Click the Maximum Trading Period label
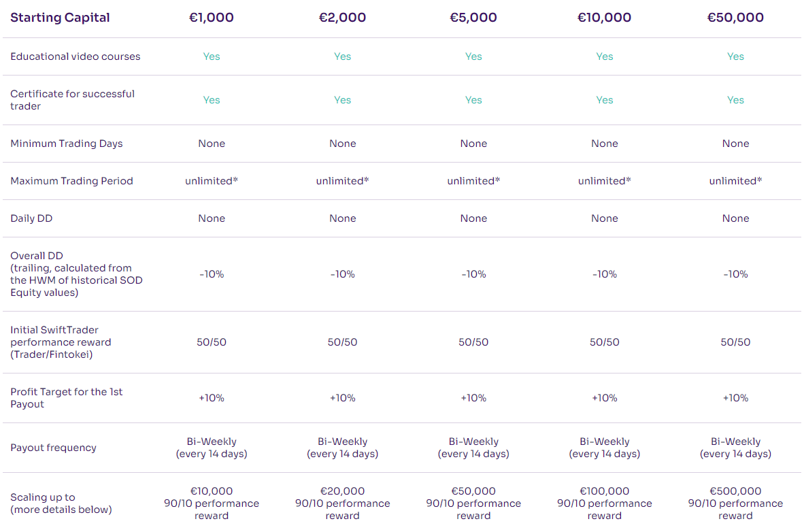The image size is (804, 532). click(x=71, y=181)
